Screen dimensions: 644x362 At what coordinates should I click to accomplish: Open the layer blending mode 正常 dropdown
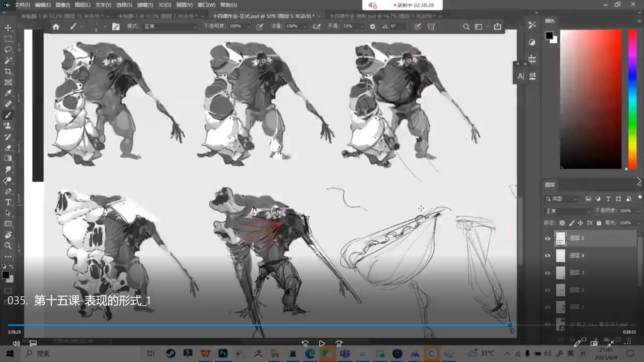568,211
